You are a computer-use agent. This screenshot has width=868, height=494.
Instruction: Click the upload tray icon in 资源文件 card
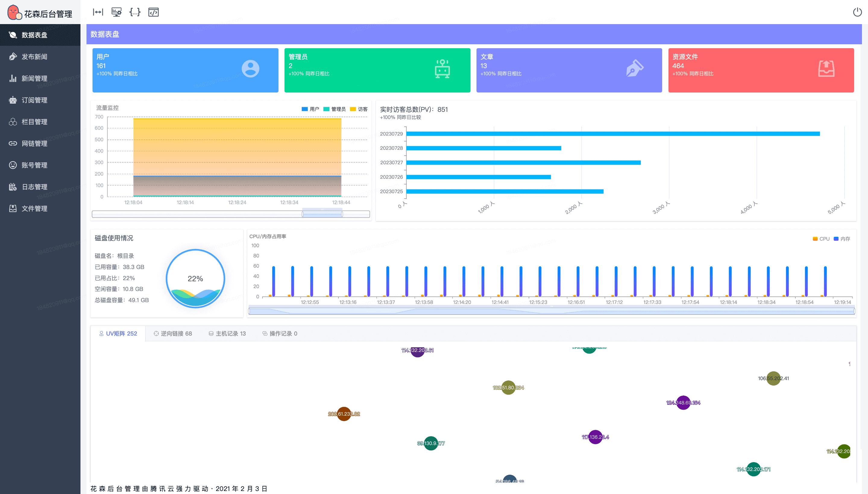tap(826, 69)
